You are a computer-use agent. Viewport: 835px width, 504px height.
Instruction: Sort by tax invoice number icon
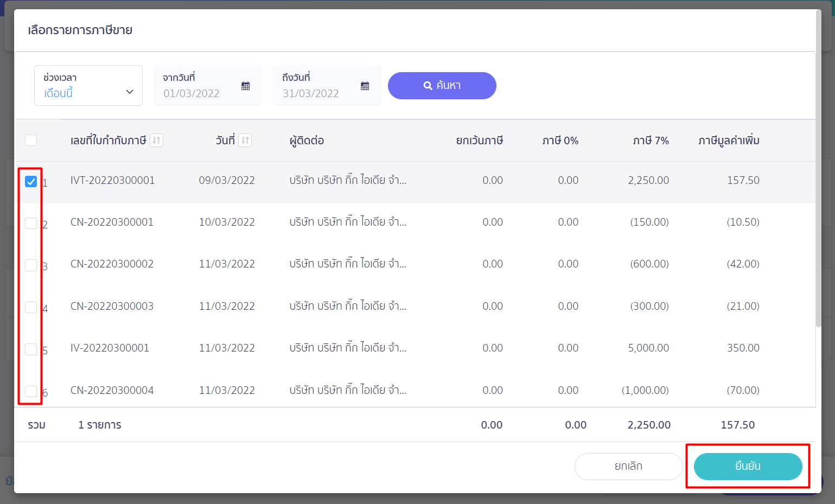pyautogui.click(x=156, y=141)
